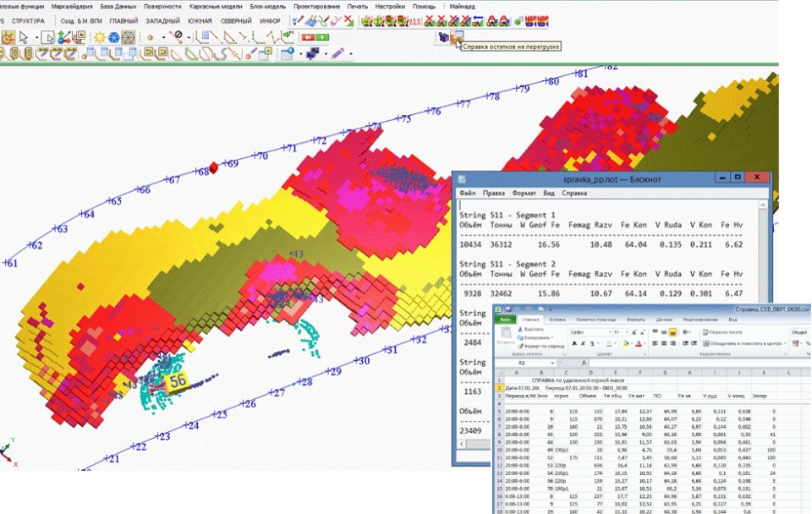812x514 pixels.
Task: Click the Notepad vertical scrollbar up arrow
Action: 763,205
